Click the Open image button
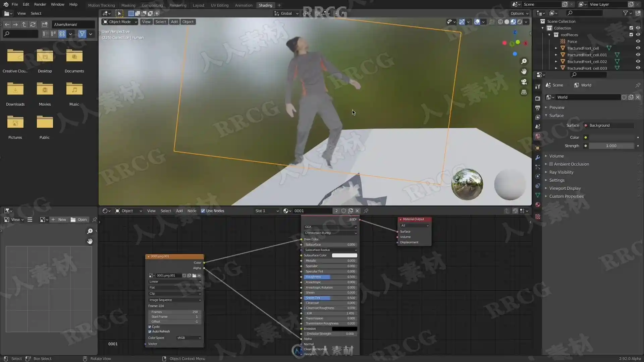This screenshot has width=644, height=362. click(x=79, y=220)
